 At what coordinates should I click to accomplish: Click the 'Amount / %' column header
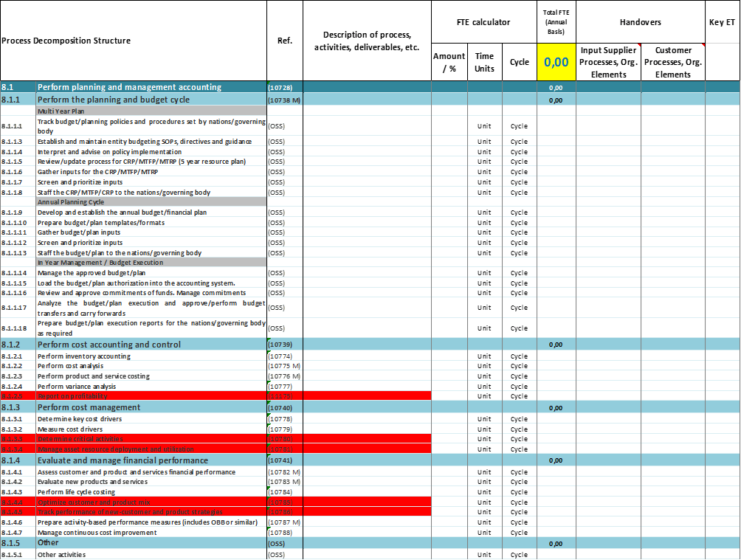point(449,63)
